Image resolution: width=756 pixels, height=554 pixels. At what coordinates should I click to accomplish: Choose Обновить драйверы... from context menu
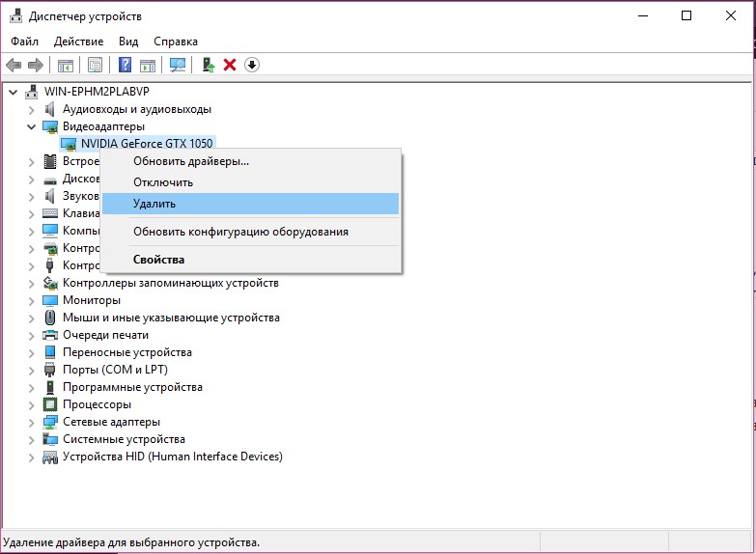coord(251,161)
